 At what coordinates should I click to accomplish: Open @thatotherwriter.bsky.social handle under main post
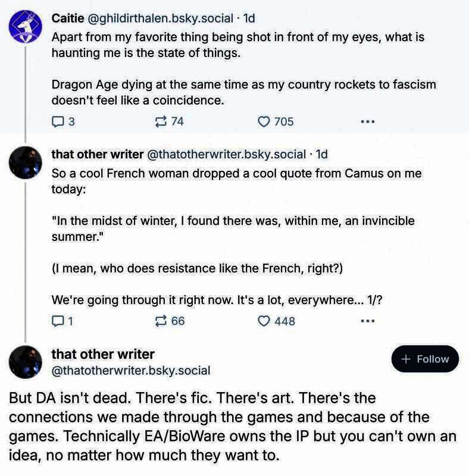pos(131,371)
